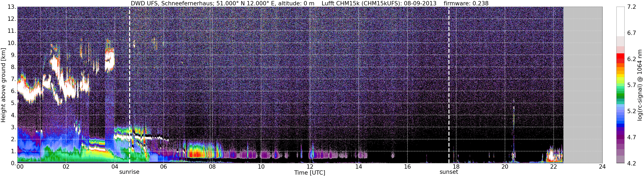644x177 pixels.
Task: Click x-axis tick label '10'
Action: (261, 167)
